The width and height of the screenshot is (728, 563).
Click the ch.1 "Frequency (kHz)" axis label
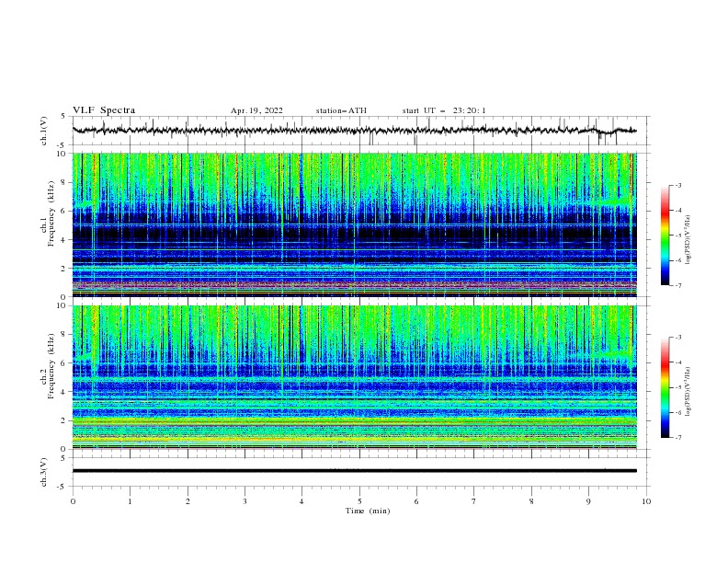(51, 213)
